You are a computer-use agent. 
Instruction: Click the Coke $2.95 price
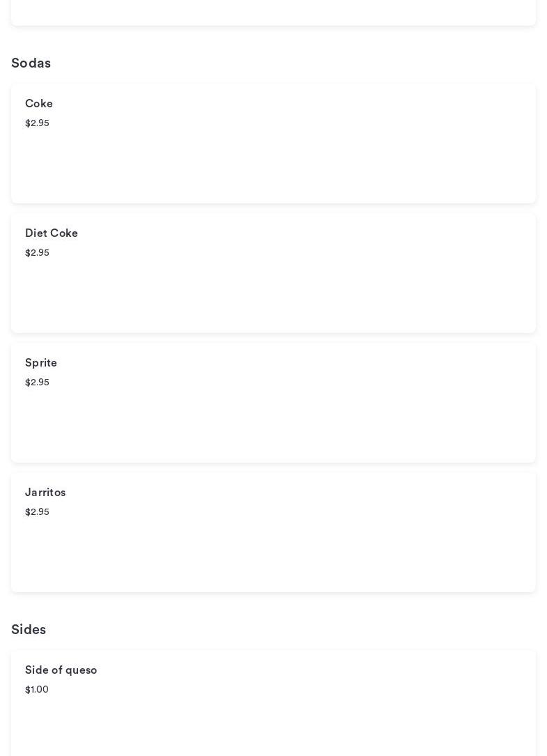[37, 123]
